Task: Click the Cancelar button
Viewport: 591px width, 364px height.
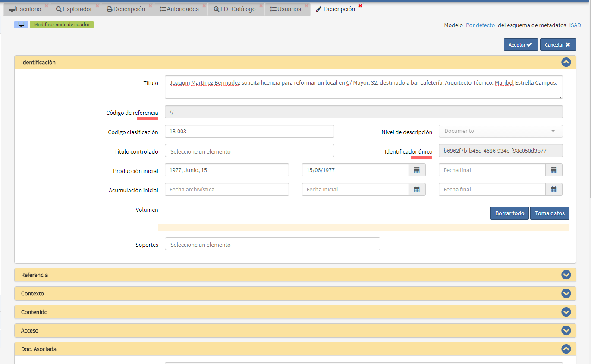Action: coord(558,45)
